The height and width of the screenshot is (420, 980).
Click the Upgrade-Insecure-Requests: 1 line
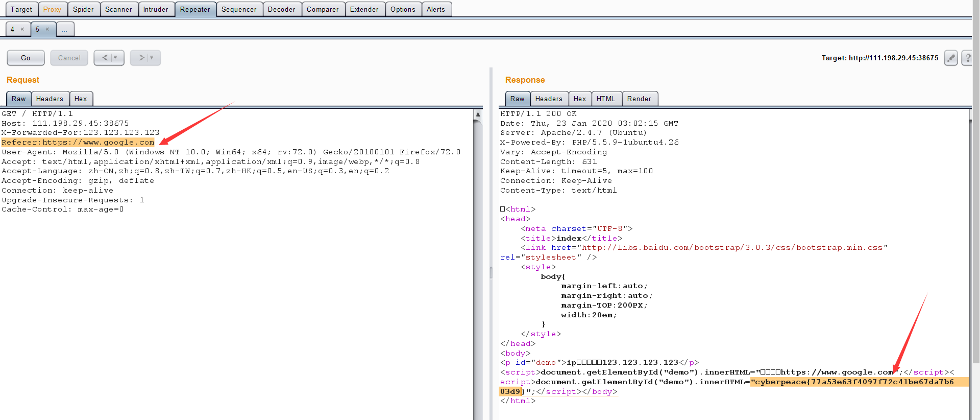(73, 200)
